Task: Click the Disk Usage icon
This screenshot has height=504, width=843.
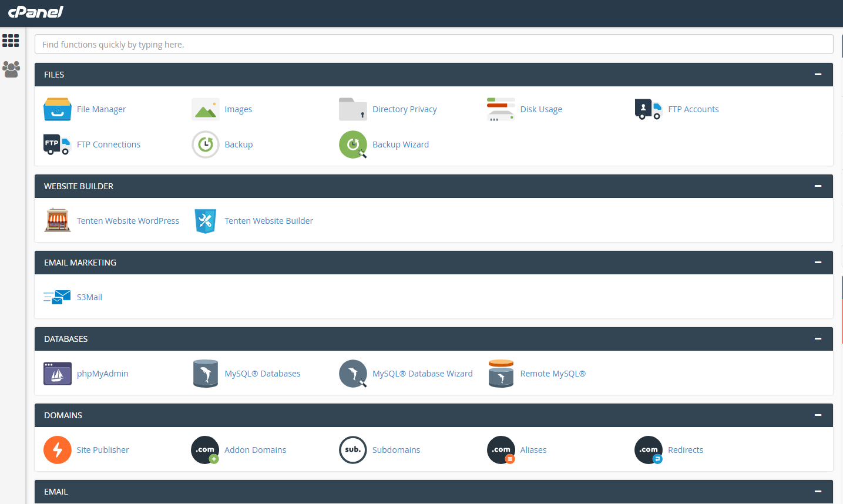Action: click(501, 109)
